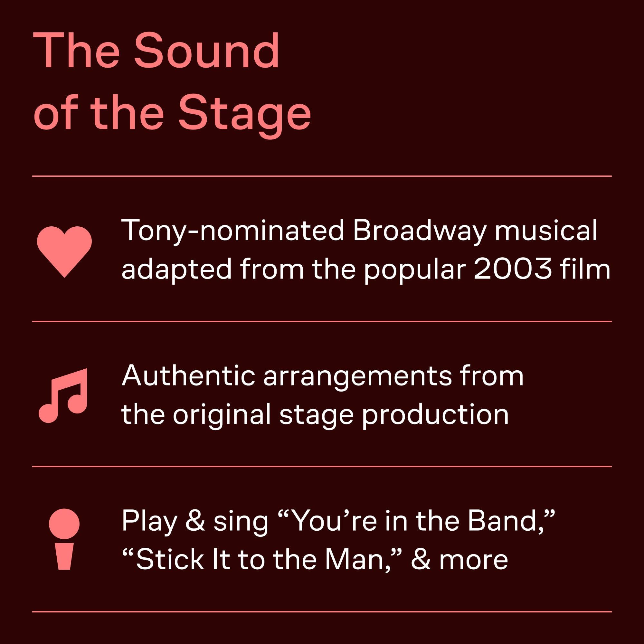Click the 'Authentic arrangements from' text line

tap(322, 376)
